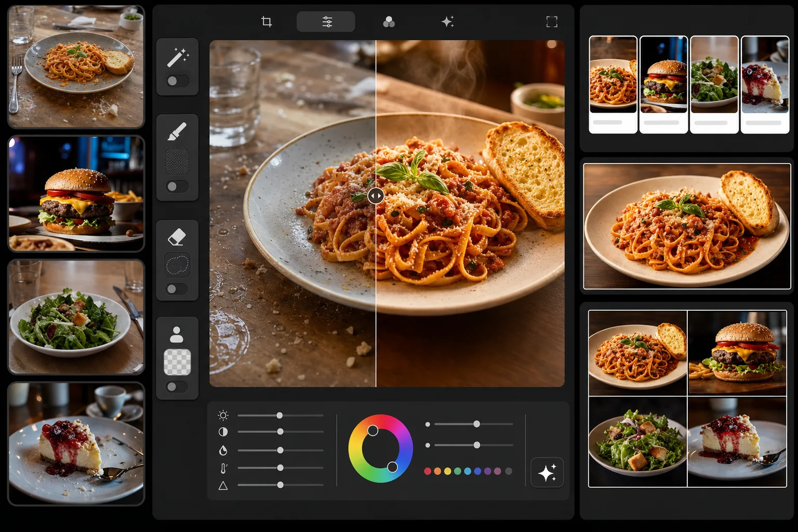
Task: Click the sharpness triangle icon
Action: tap(223, 486)
